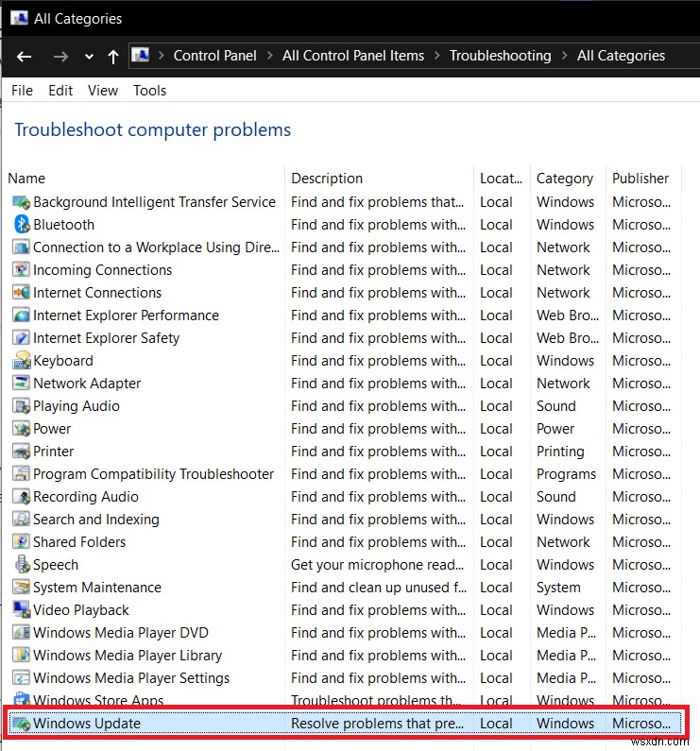Click the Network Adapter icon
The width and height of the screenshot is (700, 751).
point(21,384)
